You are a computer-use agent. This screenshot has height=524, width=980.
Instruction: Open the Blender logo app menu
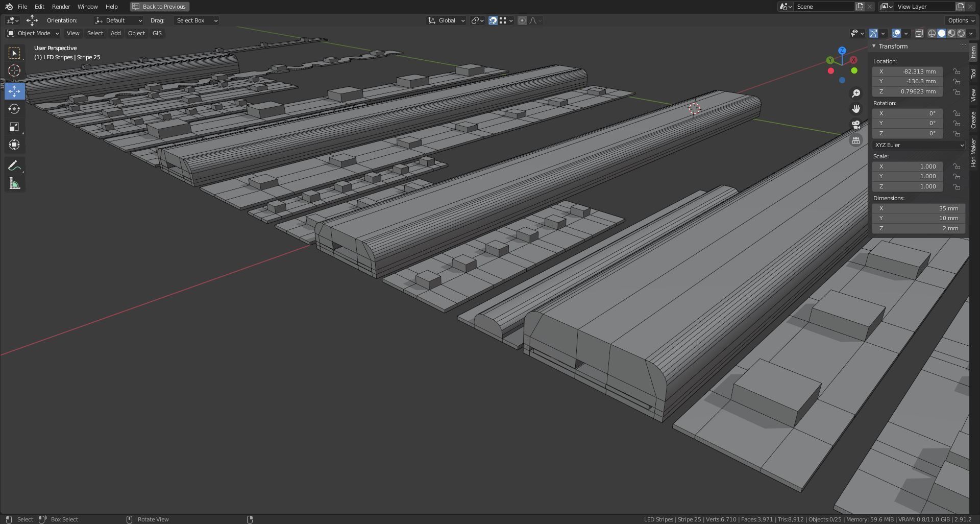coord(9,7)
